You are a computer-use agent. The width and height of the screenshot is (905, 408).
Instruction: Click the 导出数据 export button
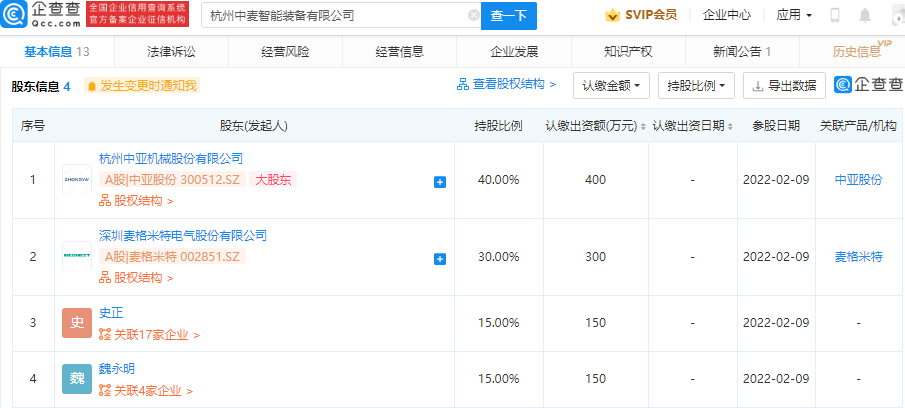tap(785, 86)
